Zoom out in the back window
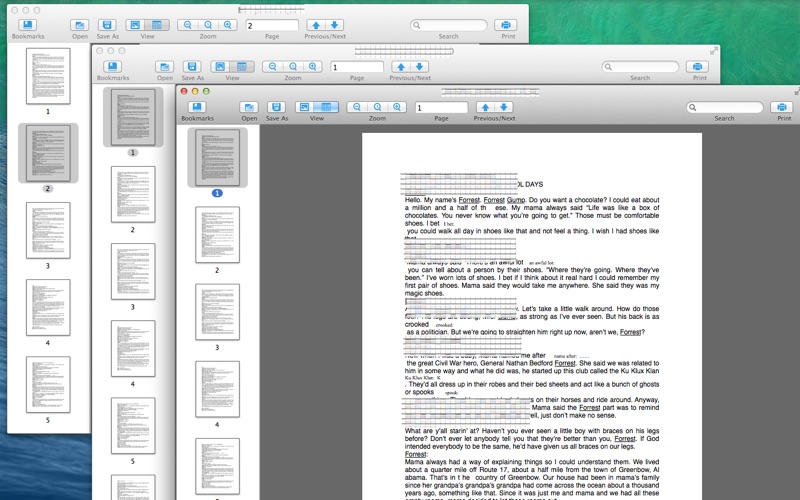800x500 pixels. (x=188, y=25)
